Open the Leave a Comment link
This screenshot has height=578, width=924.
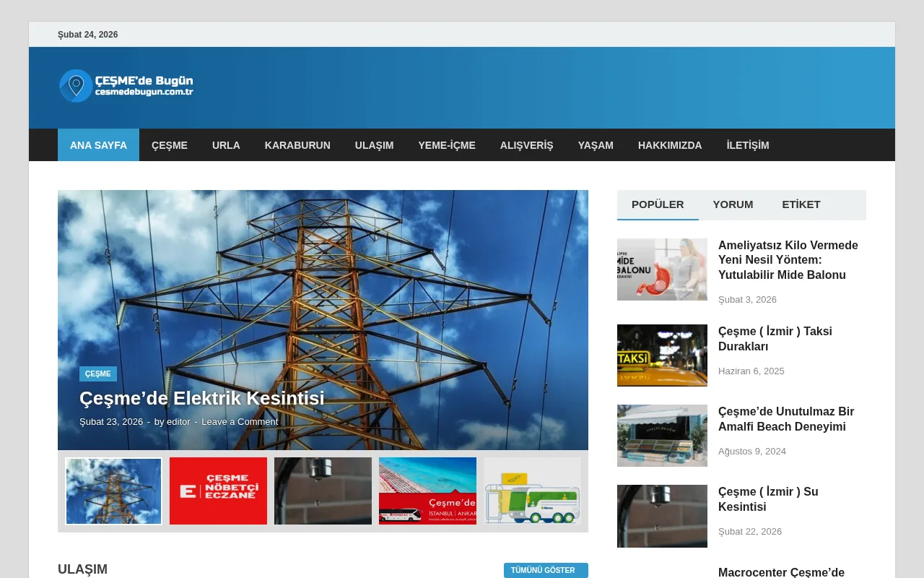(x=240, y=421)
